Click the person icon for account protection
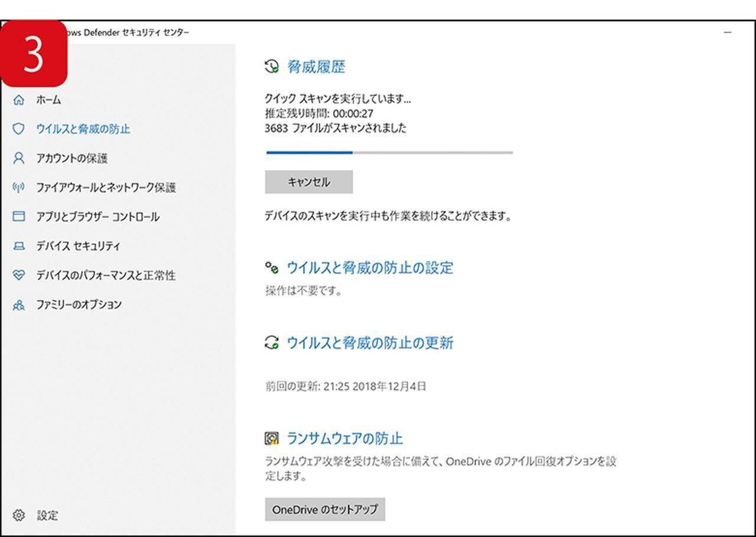This screenshot has height=537, width=756. click(19, 158)
